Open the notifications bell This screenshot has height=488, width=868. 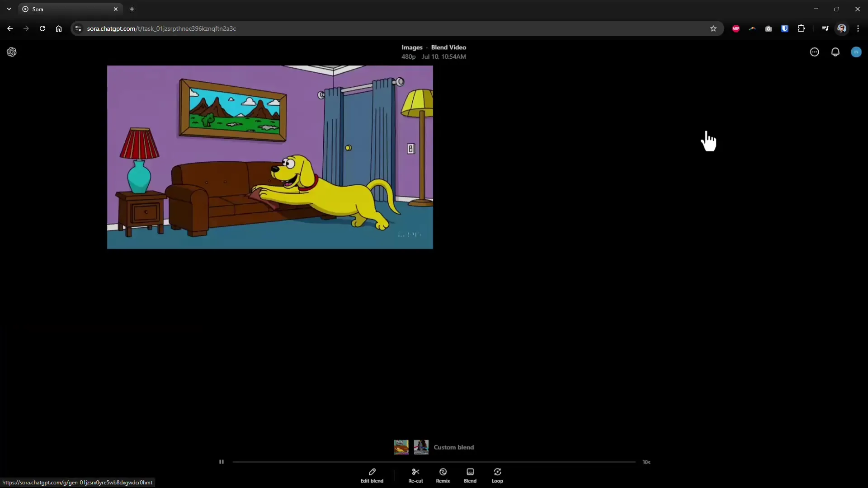pos(835,52)
